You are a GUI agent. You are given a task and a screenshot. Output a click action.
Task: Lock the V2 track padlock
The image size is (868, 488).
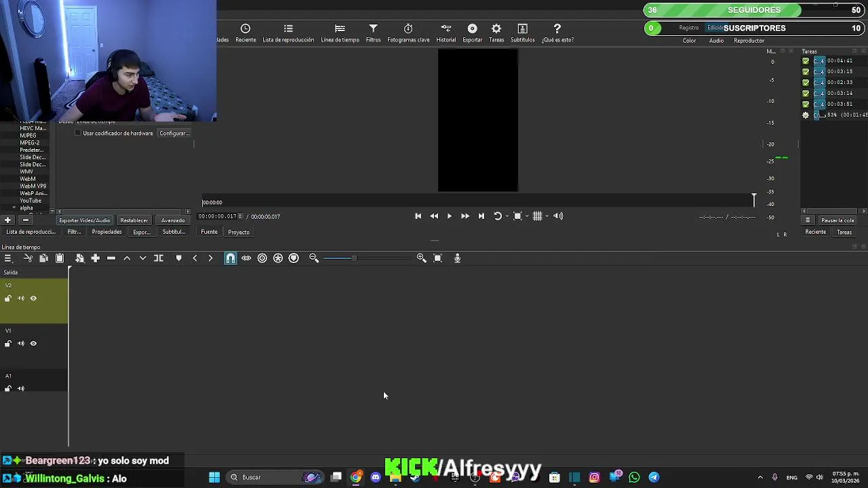[x=8, y=298]
